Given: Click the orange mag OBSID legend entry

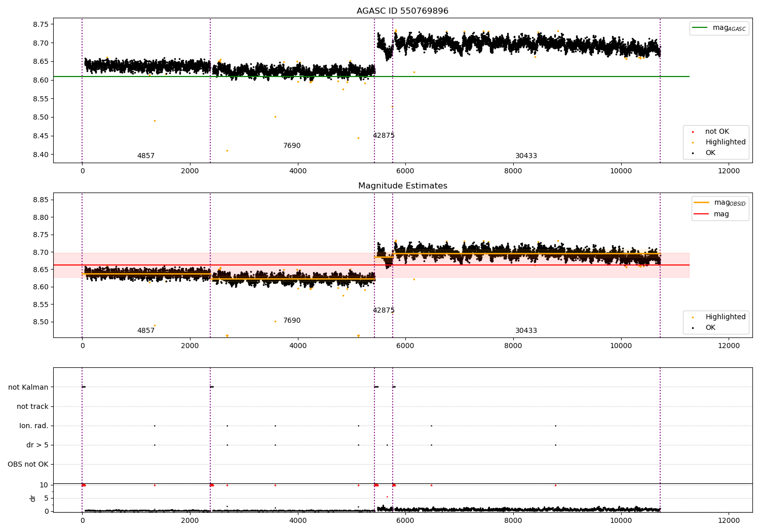Looking at the screenshot, I should (719, 203).
